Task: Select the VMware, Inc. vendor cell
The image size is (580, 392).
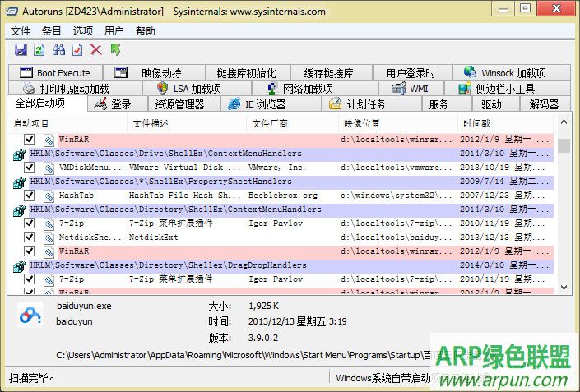Action: 277,168
